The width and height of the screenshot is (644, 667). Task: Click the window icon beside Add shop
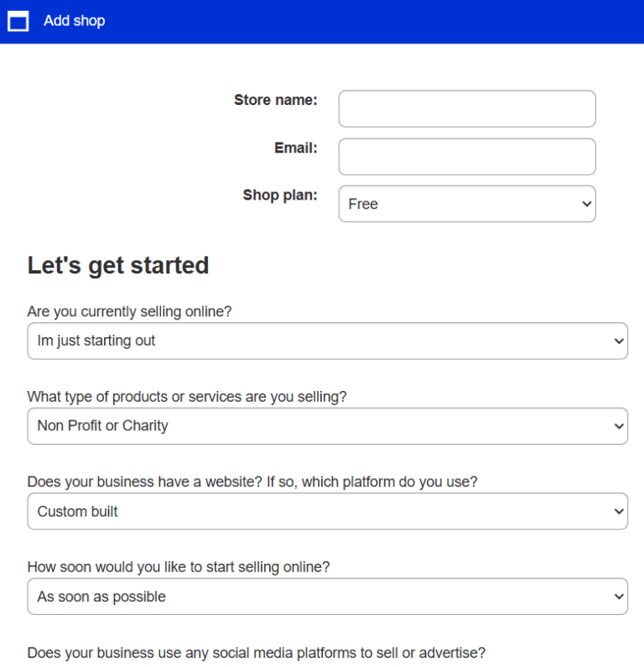pos(18,21)
